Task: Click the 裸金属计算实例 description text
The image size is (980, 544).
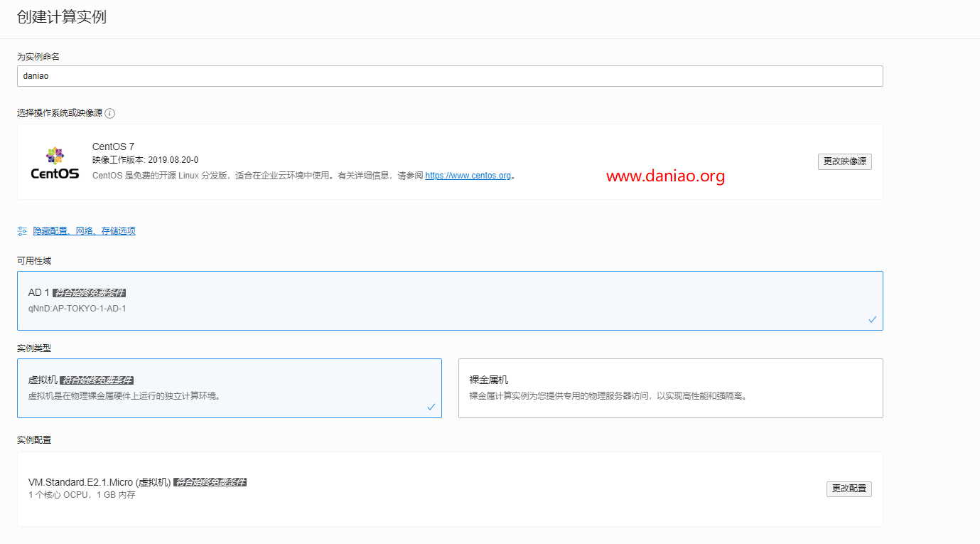Action: (x=609, y=396)
